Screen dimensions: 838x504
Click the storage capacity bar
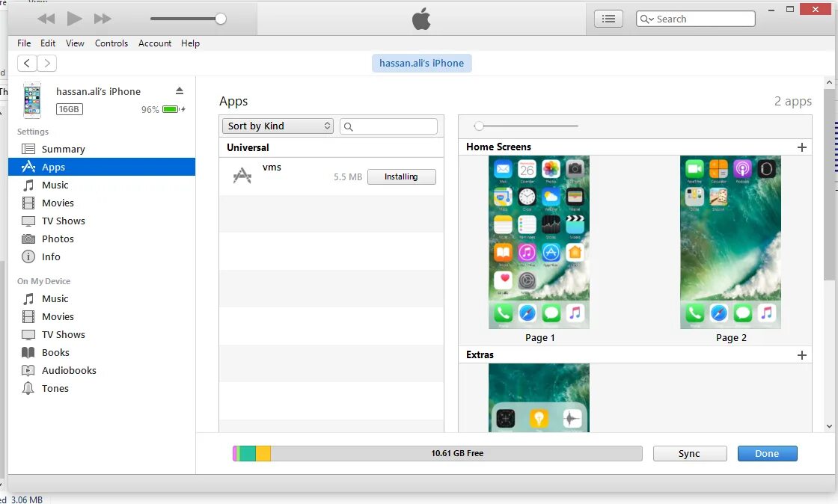[x=437, y=453]
